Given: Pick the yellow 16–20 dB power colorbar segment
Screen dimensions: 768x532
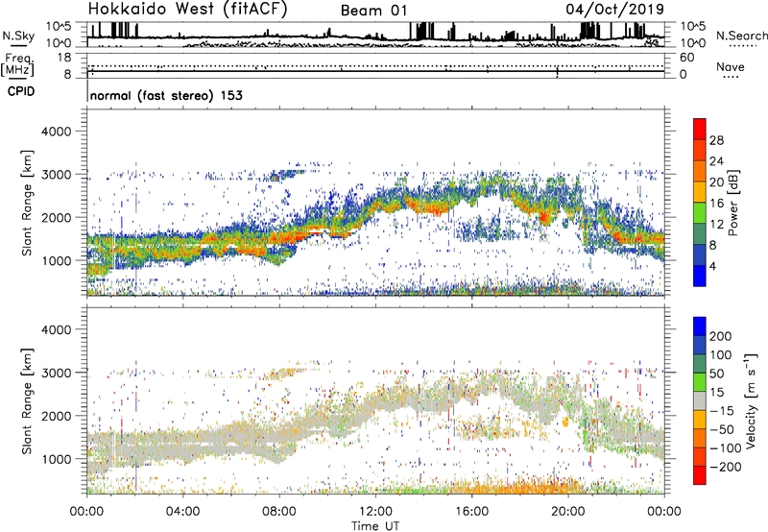Looking at the screenshot, I should click(x=700, y=192).
